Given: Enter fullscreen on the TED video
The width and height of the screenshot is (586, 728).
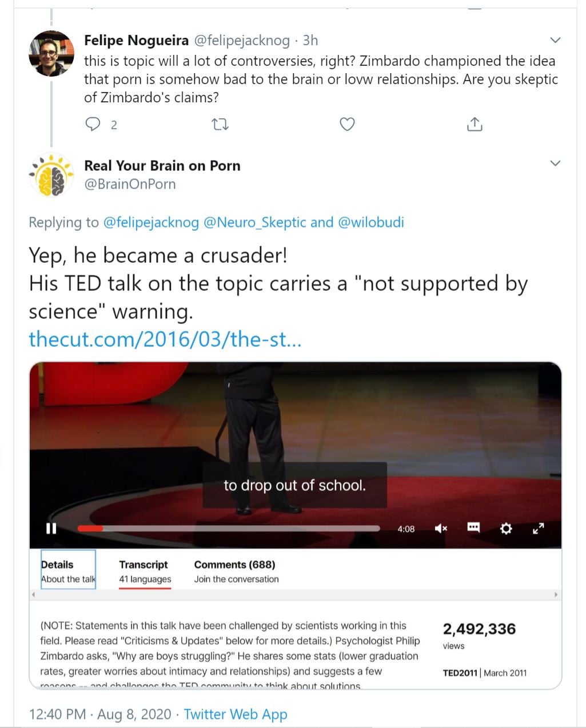Looking at the screenshot, I should (x=538, y=529).
